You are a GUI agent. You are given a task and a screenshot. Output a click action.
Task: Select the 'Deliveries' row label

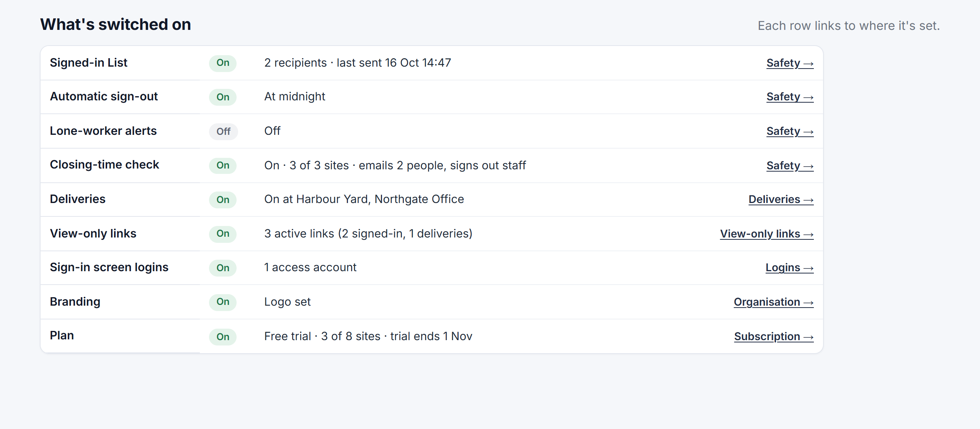tap(78, 199)
